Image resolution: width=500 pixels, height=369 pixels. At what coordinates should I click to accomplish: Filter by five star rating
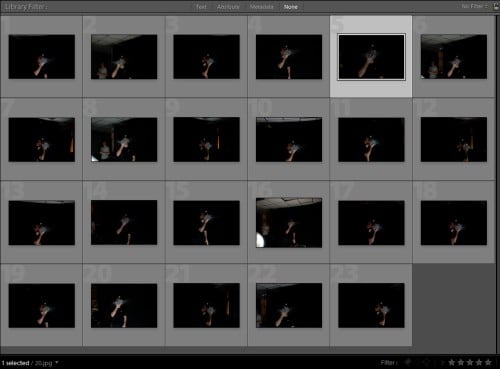point(488,362)
